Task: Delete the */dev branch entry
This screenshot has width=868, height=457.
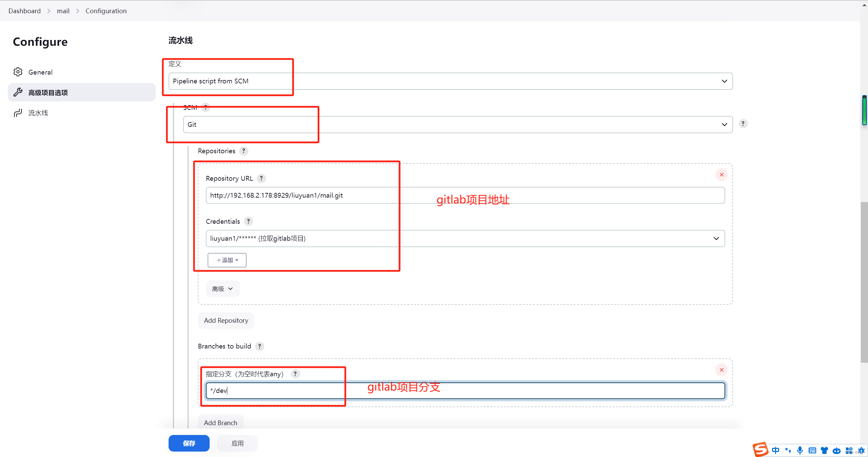Action: coord(721,370)
